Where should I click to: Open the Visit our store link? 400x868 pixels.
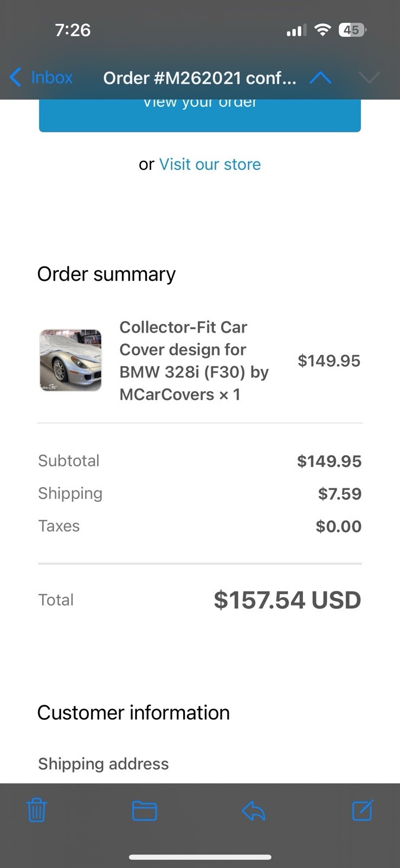tap(210, 164)
